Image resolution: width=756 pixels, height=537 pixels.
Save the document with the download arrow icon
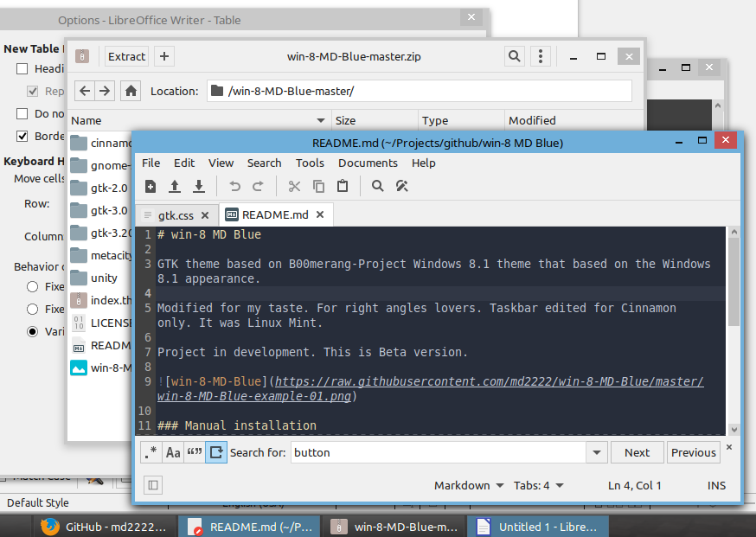click(x=199, y=186)
